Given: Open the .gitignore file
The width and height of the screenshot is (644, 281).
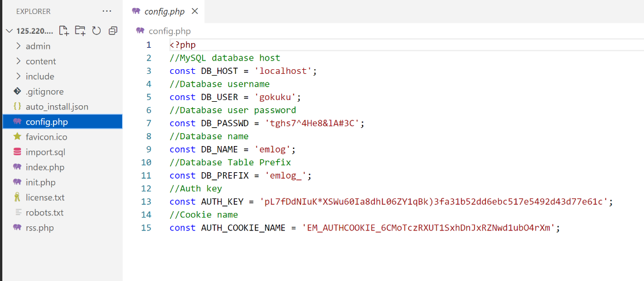Looking at the screenshot, I should pos(44,91).
